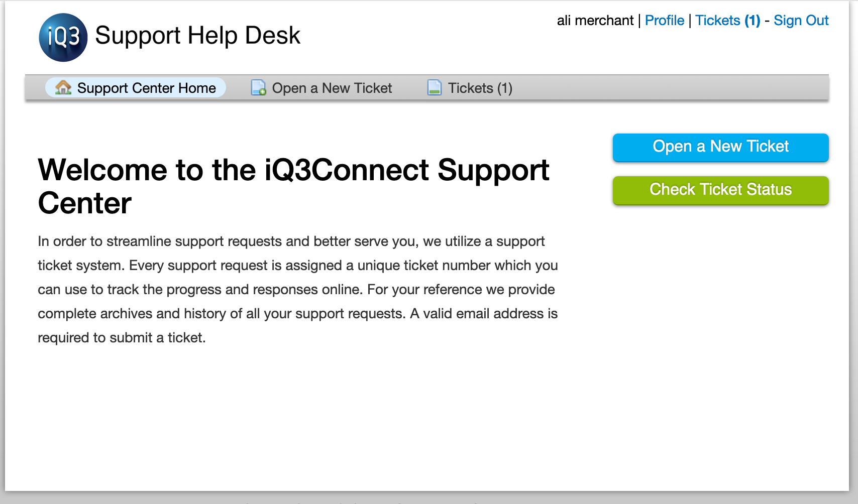Open the Tickets link in top-right header

click(717, 21)
